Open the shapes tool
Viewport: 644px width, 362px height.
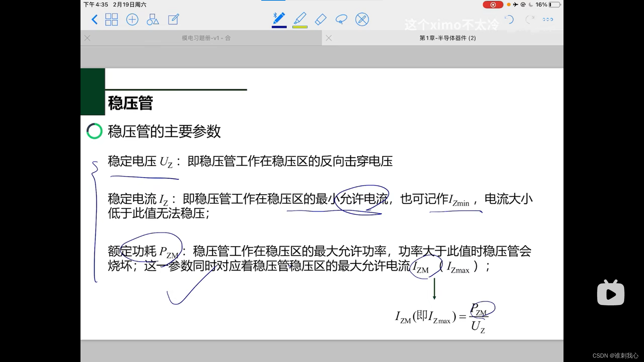coord(153,19)
